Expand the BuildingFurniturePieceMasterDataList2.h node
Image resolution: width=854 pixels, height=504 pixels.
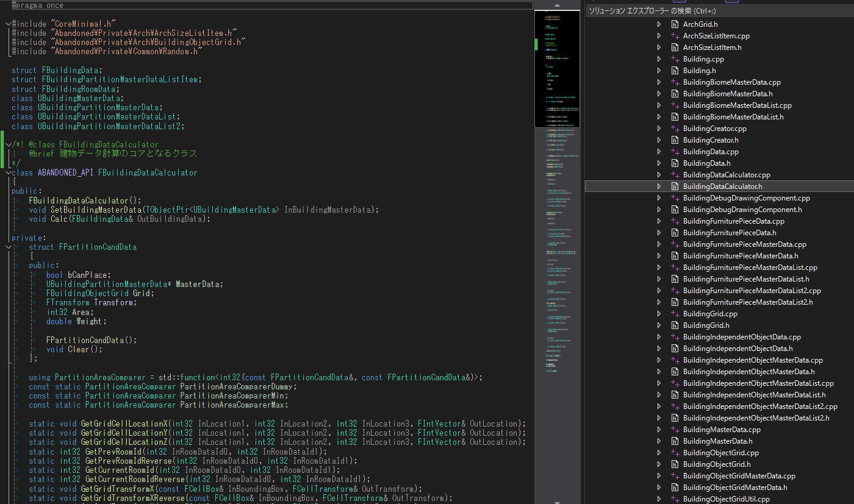(x=659, y=302)
